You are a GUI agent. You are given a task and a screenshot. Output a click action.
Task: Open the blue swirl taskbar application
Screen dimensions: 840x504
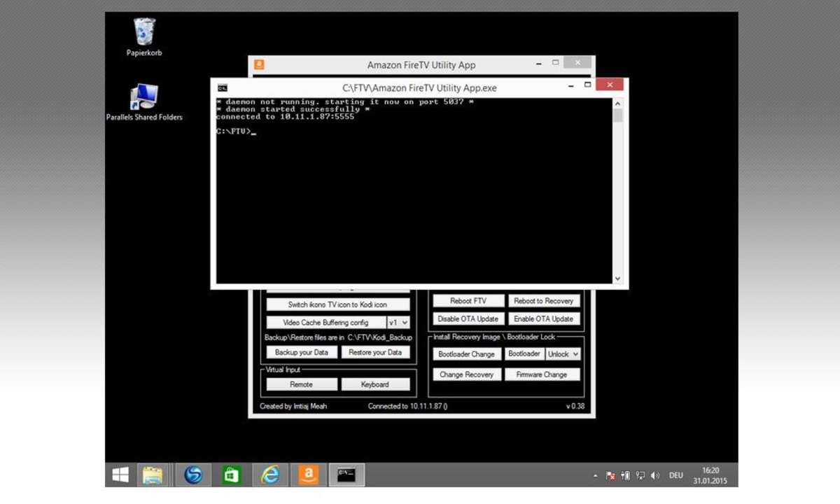[193, 475]
